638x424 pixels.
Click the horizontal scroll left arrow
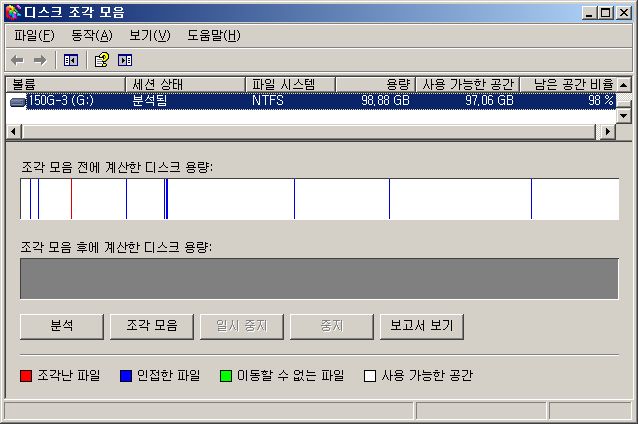pyautogui.click(x=13, y=132)
